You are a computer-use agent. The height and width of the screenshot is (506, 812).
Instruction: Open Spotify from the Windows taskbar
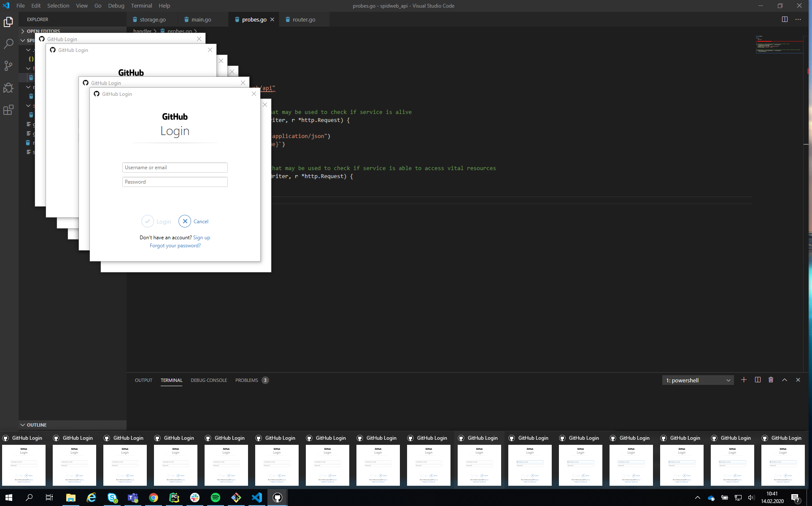click(215, 498)
